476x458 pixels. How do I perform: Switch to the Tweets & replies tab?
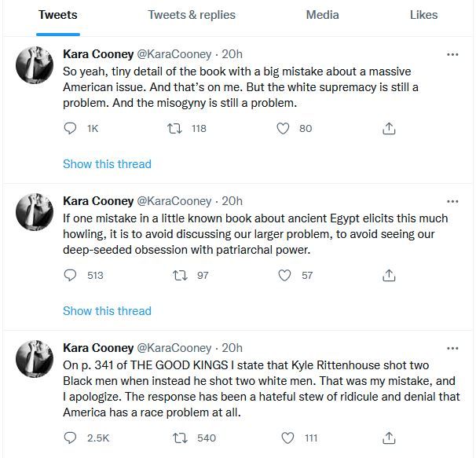coord(192,15)
